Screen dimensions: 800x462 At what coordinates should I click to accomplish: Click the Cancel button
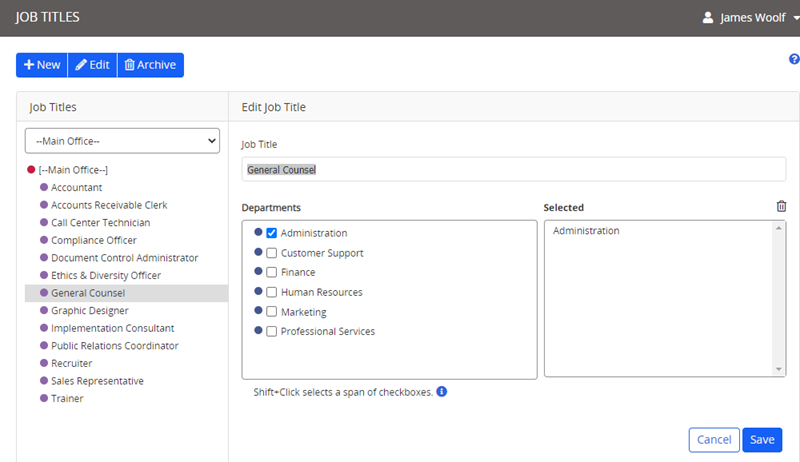click(713, 440)
